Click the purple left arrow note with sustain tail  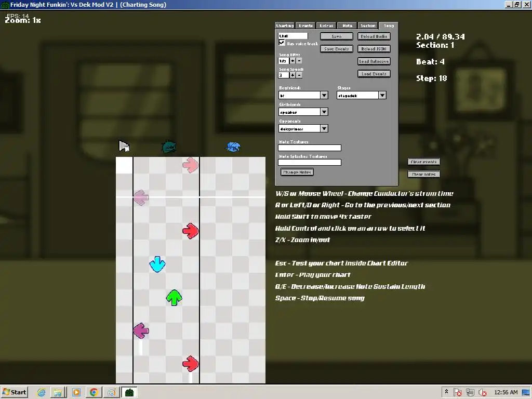click(141, 331)
